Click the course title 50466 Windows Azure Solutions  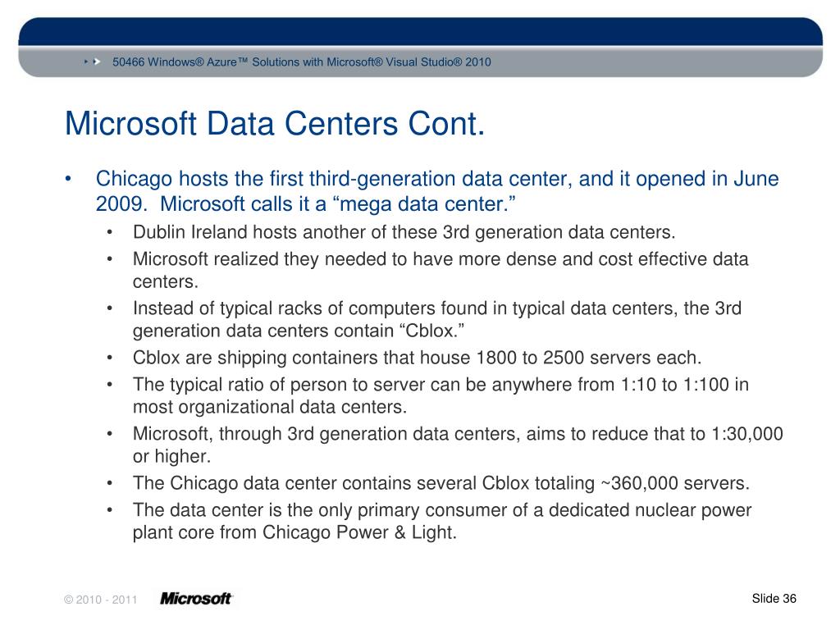point(302,62)
